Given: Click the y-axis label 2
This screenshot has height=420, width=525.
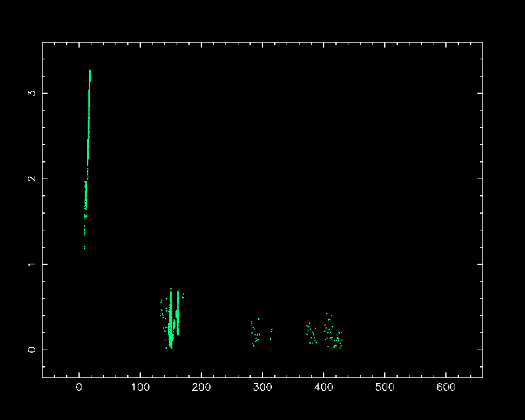Looking at the screenshot, I should click(x=31, y=178).
